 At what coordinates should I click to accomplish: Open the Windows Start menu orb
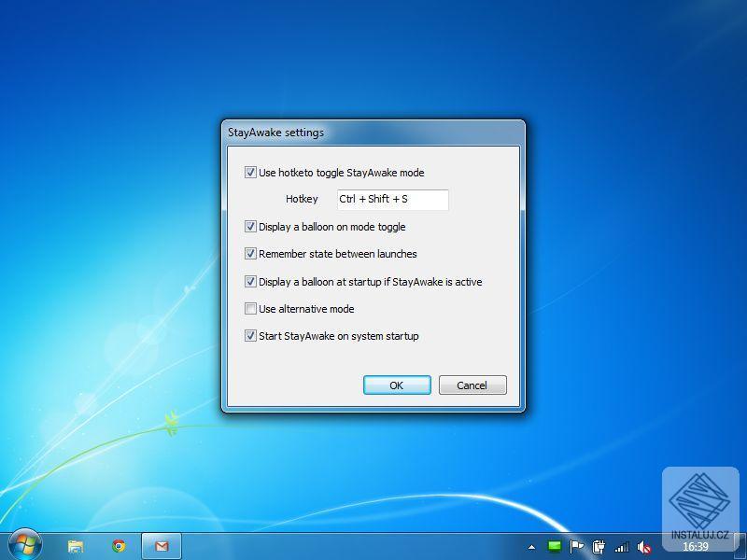(x=25, y=545)
